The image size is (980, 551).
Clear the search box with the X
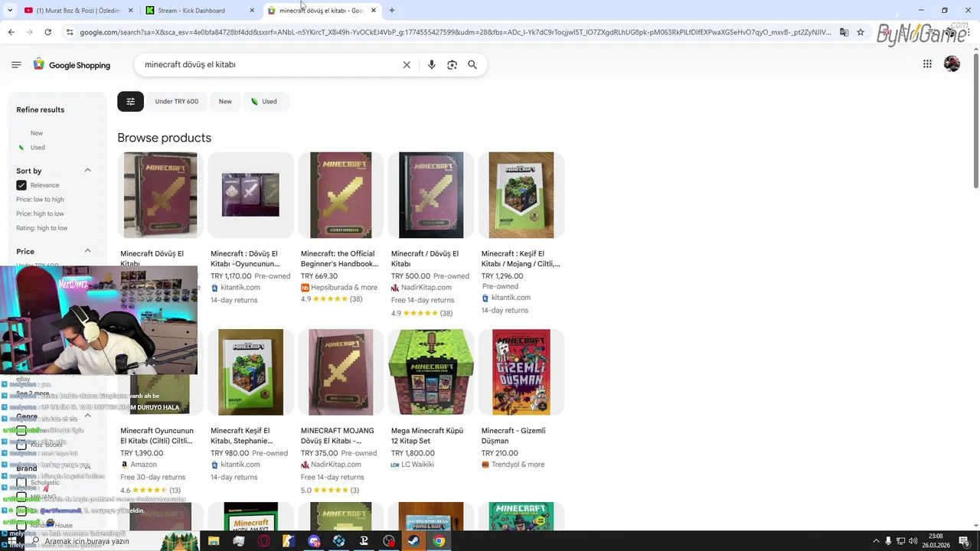[x=407, y=65]
